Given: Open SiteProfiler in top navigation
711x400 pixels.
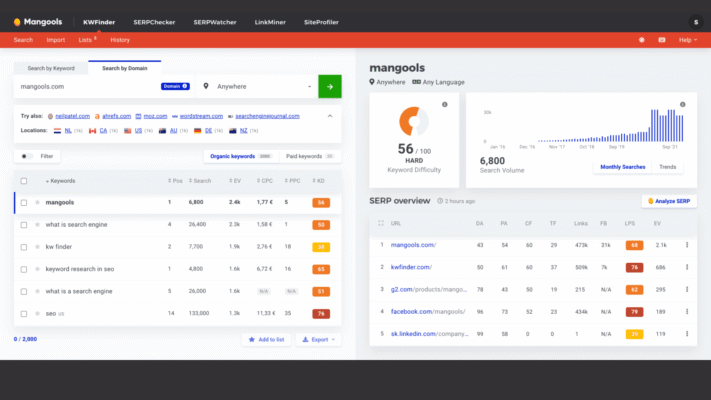Looking at the screenshot, I should click(x=321, y=22).
